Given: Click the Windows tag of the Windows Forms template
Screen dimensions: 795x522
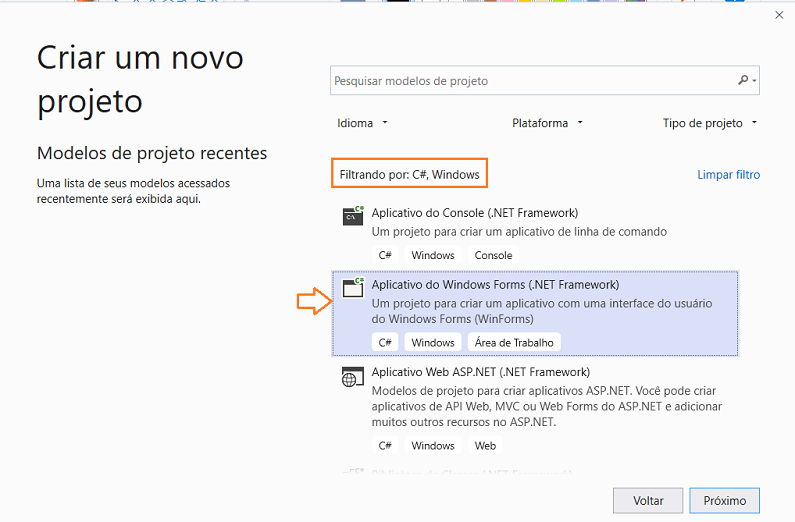Looking at the screenshot, I should [x=433, y=343].
